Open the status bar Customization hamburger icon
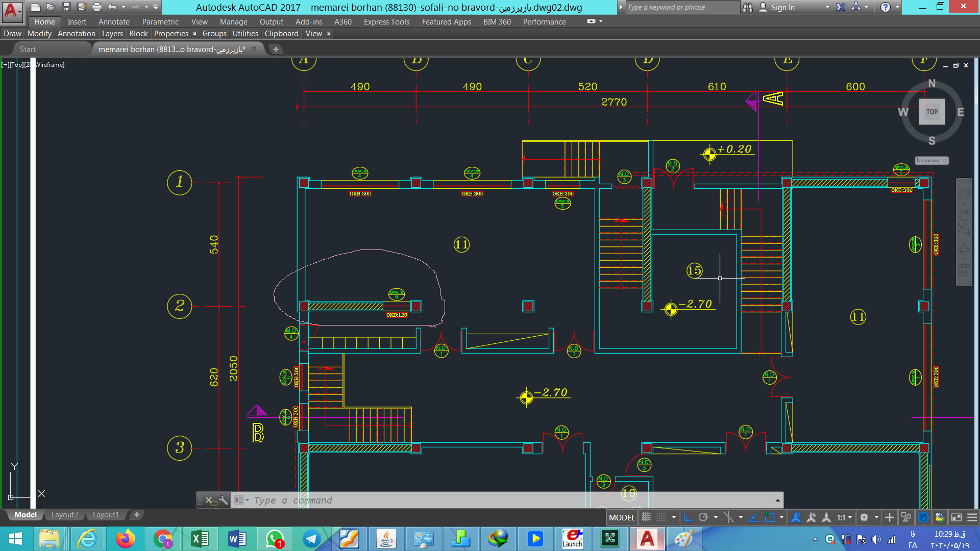The width and height of the screenshot is (980, 551). point(972,517)
